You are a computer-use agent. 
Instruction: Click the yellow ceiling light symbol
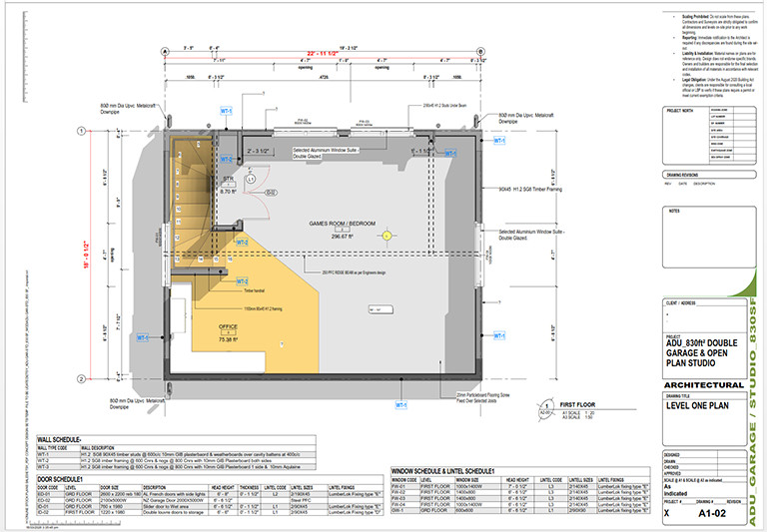[x=386, y=236]
